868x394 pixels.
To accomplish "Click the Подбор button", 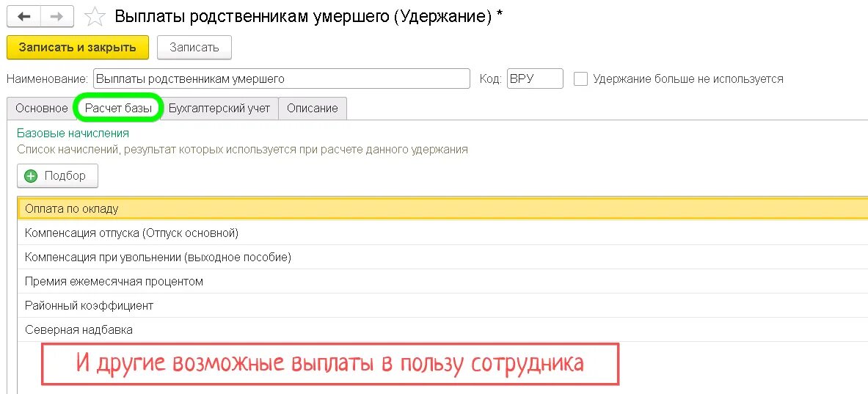I will tap(57, 176).
